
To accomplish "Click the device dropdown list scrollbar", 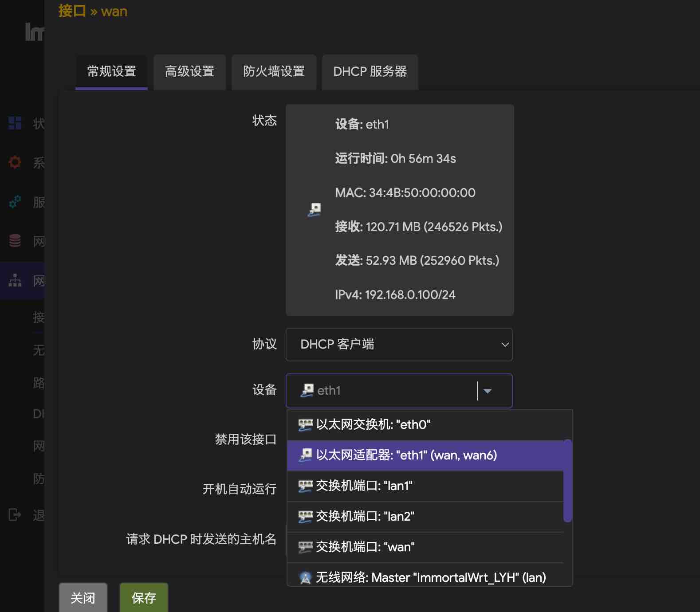I will [567, 481].
